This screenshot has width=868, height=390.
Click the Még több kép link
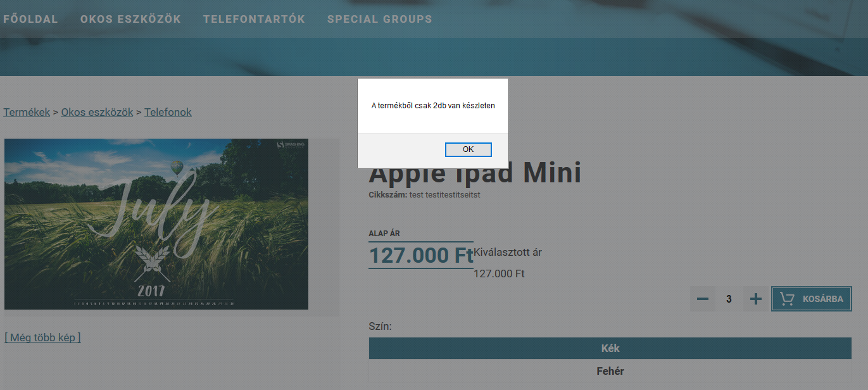click(x=42, y=337)
